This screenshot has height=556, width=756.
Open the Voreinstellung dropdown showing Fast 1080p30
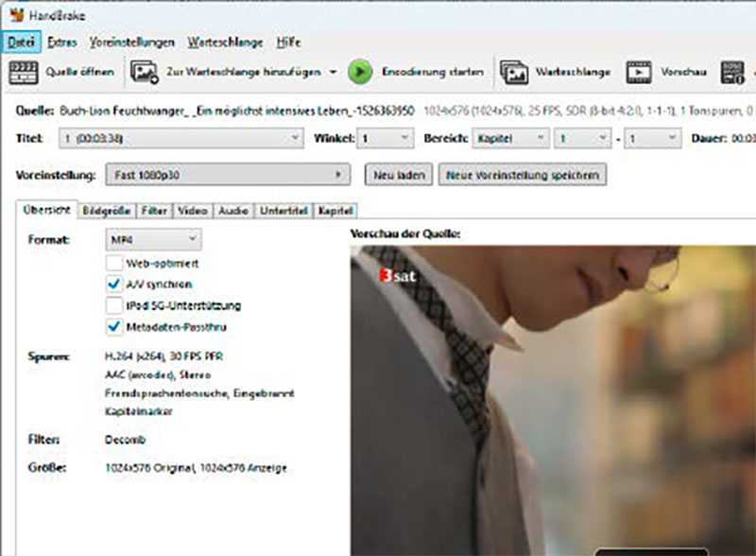pos(227,174)
